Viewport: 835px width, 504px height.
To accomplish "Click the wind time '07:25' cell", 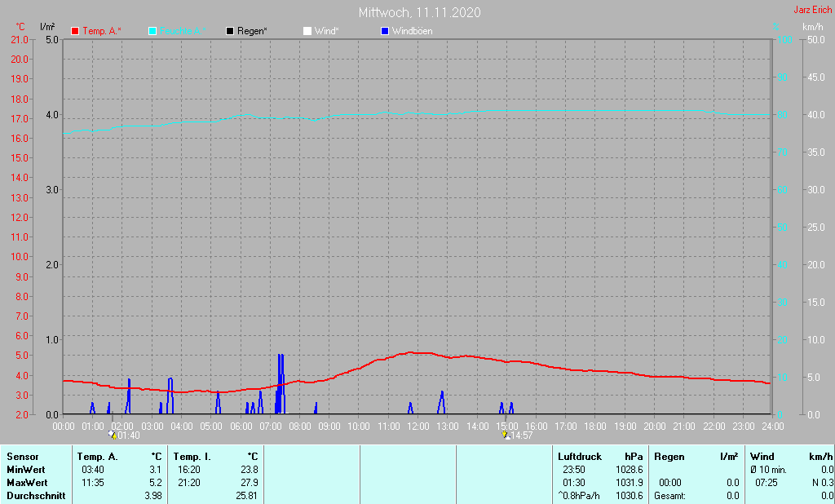I will tap(767, 482).
